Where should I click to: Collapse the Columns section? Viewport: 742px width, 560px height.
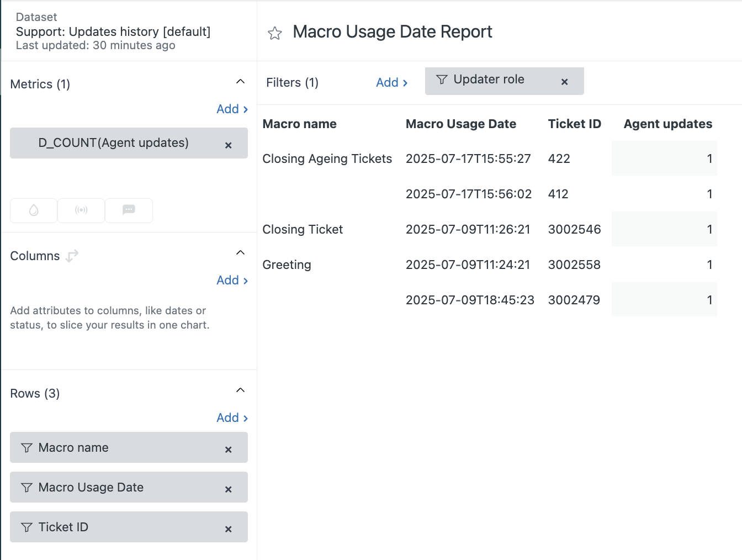[x=240, y=252]
